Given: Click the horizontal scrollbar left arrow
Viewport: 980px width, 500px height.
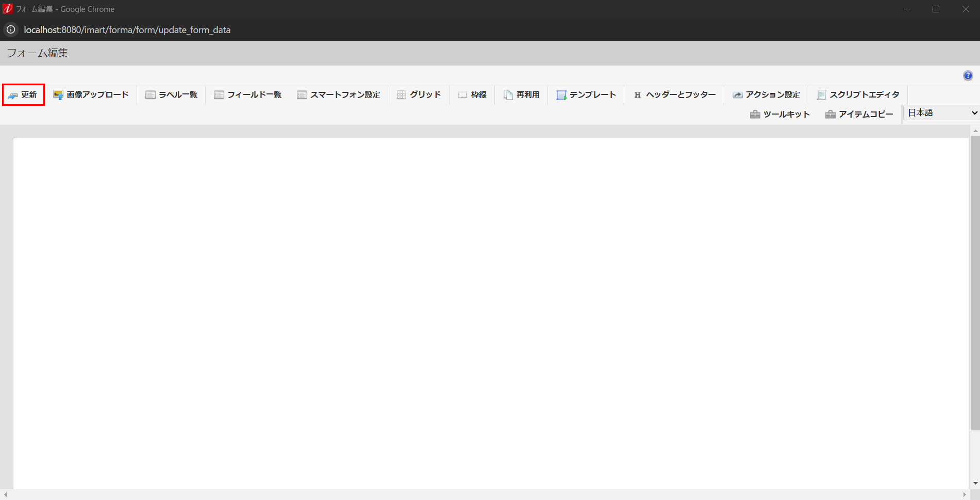Looking at the screenshot, I should coord(5,494).
